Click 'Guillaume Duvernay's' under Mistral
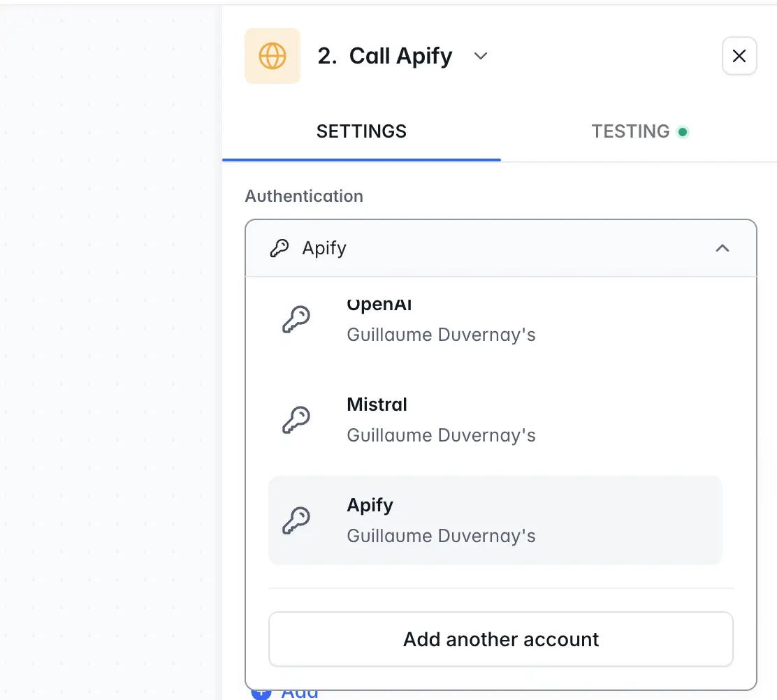This screenshot has height=700, width=777. (x=441, y=435)
